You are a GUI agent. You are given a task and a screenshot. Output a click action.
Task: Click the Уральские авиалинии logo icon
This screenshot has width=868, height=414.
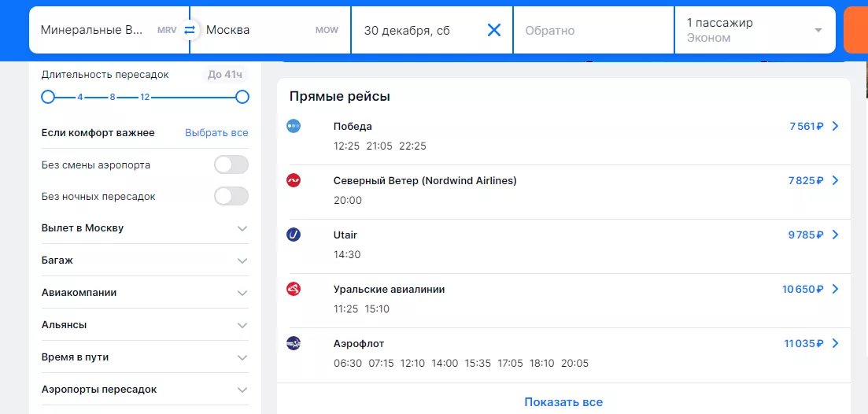coord(294,289)
